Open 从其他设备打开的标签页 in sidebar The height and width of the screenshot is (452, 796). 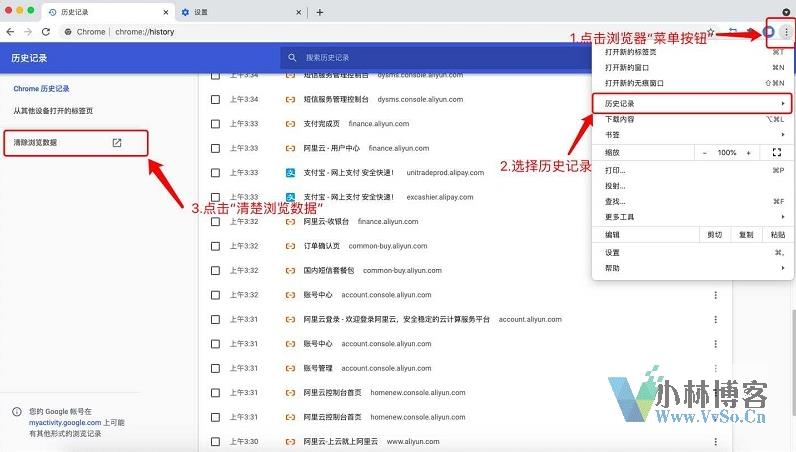53,111
